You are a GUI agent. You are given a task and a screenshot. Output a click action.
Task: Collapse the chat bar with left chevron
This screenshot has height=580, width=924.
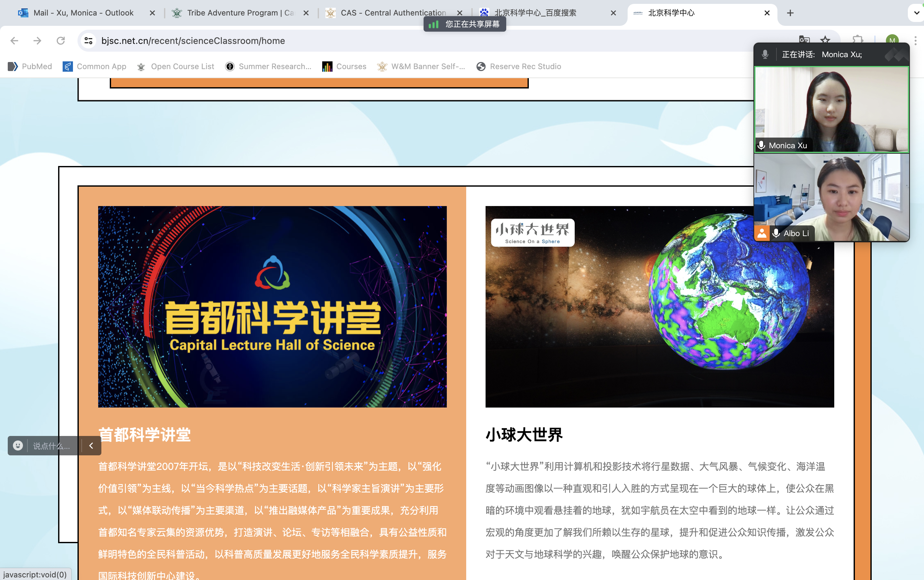(91, 446)
